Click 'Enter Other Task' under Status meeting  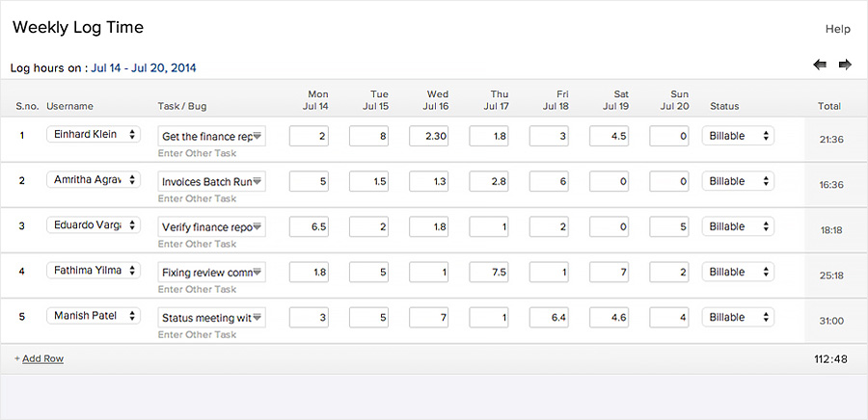tap(197, 334)
